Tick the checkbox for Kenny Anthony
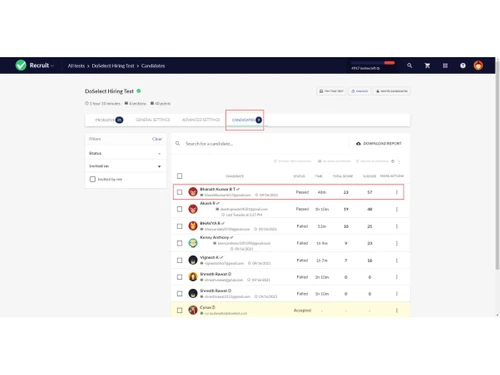 coord(180,243)
